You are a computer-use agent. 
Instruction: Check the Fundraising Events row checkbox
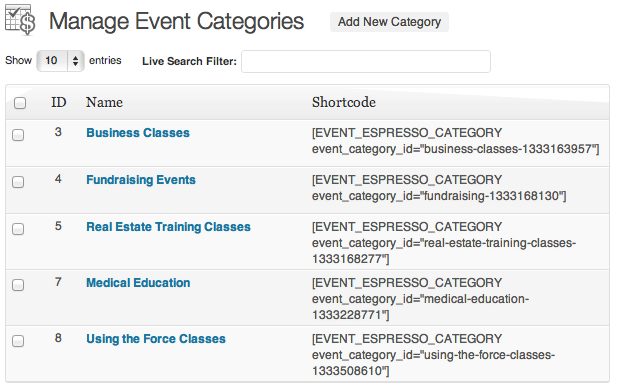pyautogui.click(x=18, y=182)
